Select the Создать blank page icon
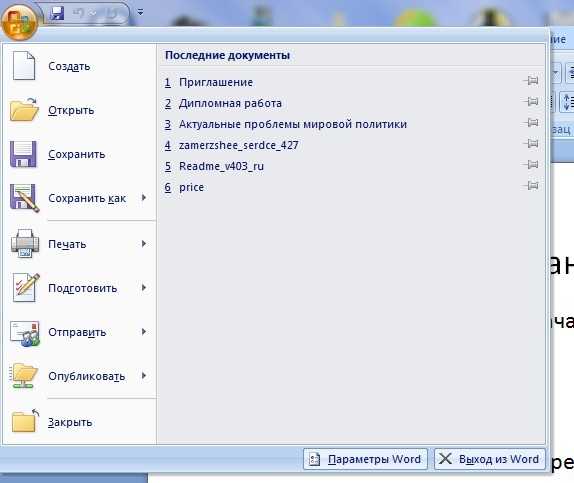 24,66
